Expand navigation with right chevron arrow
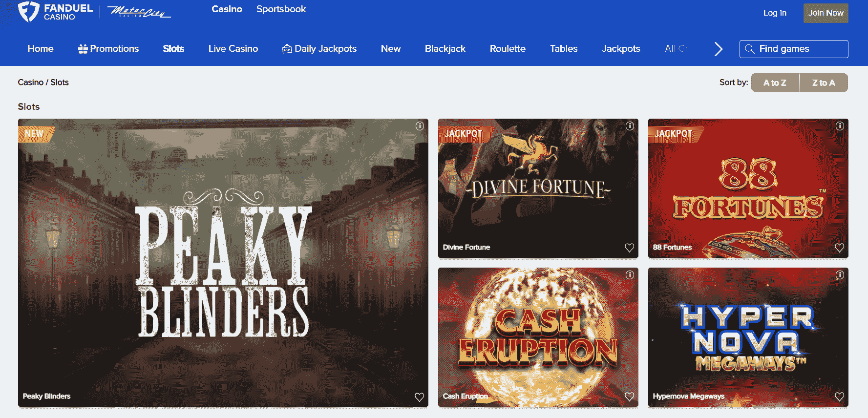Viewport: 868px width, 418px height. pyautogui.click(x=718, y=49)
